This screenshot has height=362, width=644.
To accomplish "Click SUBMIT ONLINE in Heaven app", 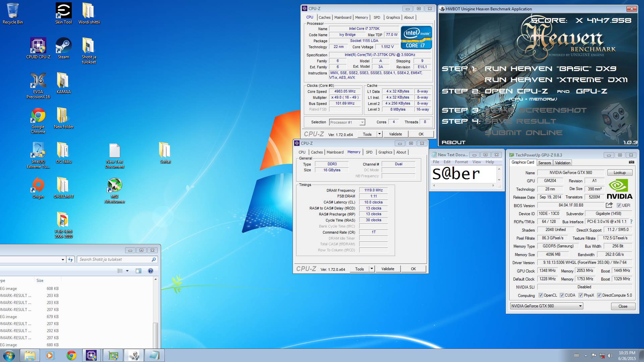I will point(523,133).
